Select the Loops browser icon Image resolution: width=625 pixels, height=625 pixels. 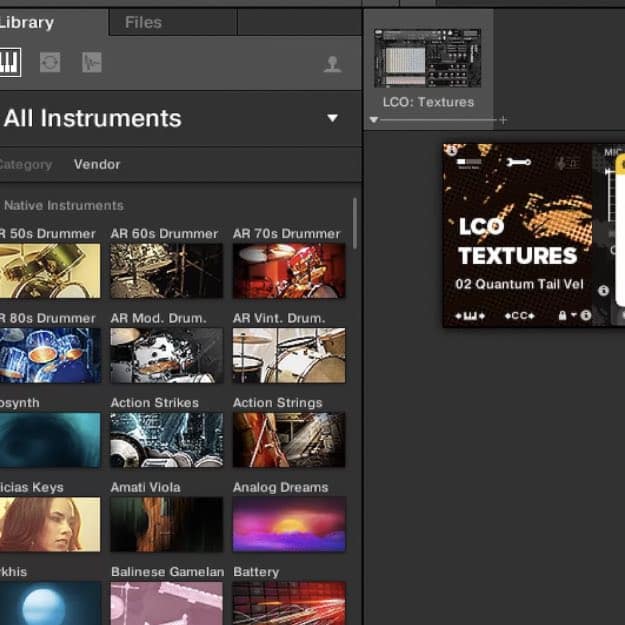[x=50, y=62]
